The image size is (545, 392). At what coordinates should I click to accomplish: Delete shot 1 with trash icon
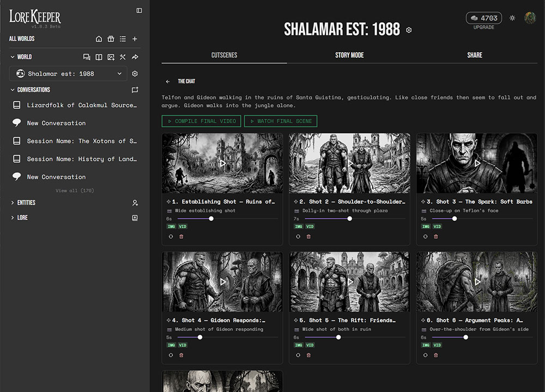pos(181,237)
